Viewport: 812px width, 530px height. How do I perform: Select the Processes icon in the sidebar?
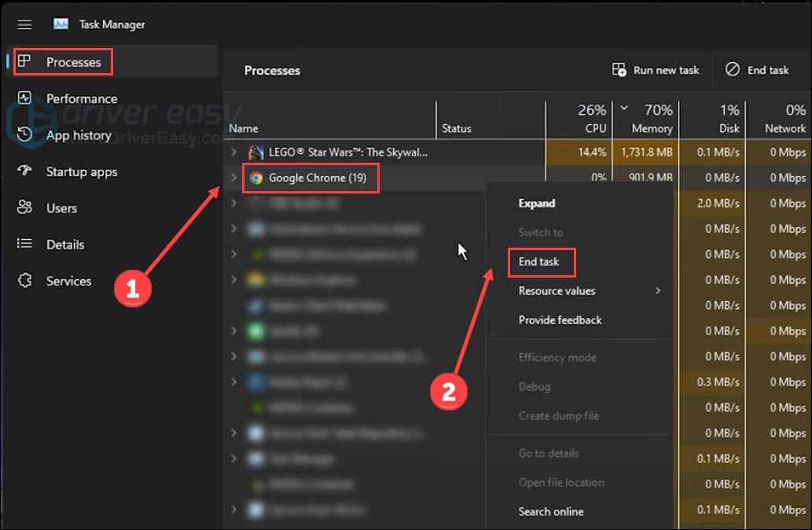click(x=24, y=61)
